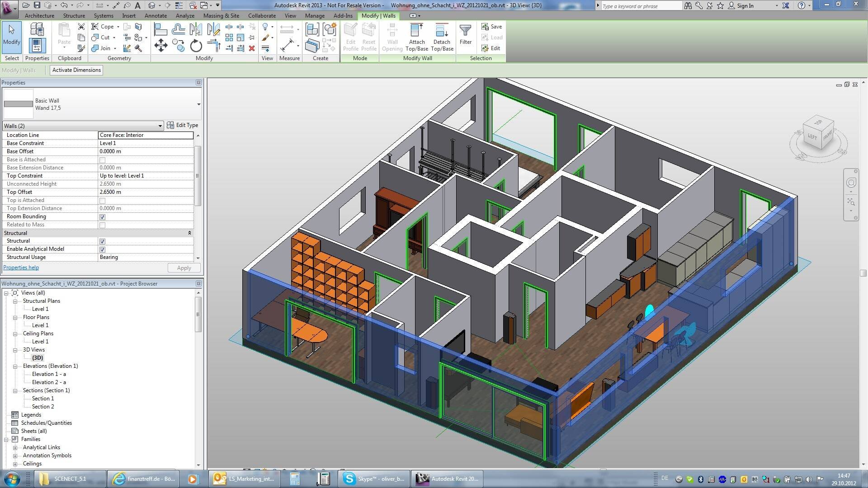This screenshot has width=868, height=488.
Task: Click the Properties help link
Action: 21,267
